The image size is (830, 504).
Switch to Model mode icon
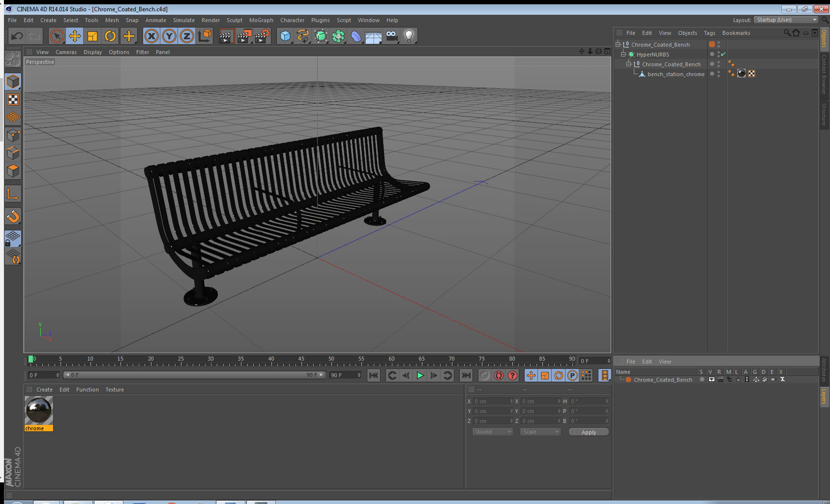(13, 82)
